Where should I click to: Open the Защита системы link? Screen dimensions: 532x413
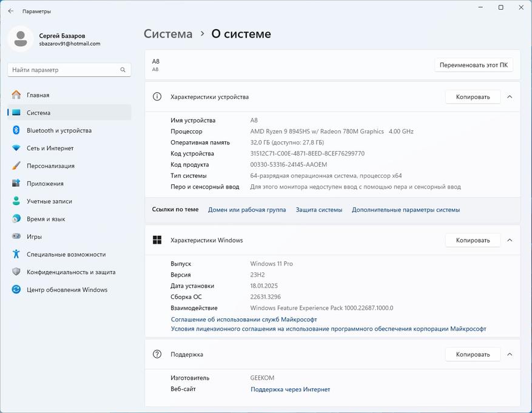(319, 210)
